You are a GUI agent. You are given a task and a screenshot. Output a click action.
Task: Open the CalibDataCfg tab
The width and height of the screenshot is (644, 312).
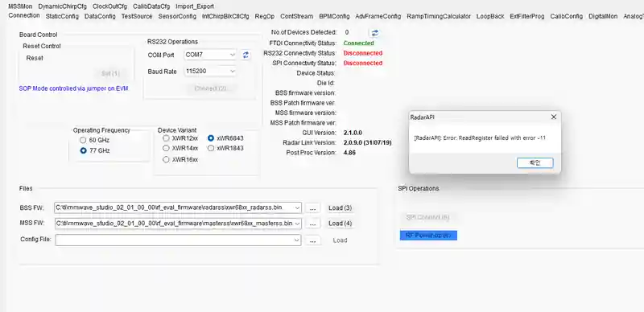coord(151,6)
